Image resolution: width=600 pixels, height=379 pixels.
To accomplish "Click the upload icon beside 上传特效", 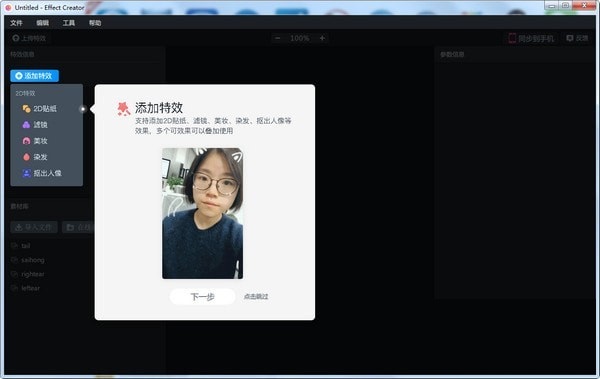I will click(16, 38).
